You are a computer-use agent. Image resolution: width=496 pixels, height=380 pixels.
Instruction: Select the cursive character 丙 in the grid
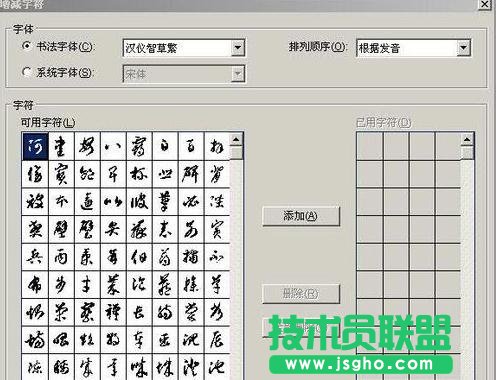[61, 257]
